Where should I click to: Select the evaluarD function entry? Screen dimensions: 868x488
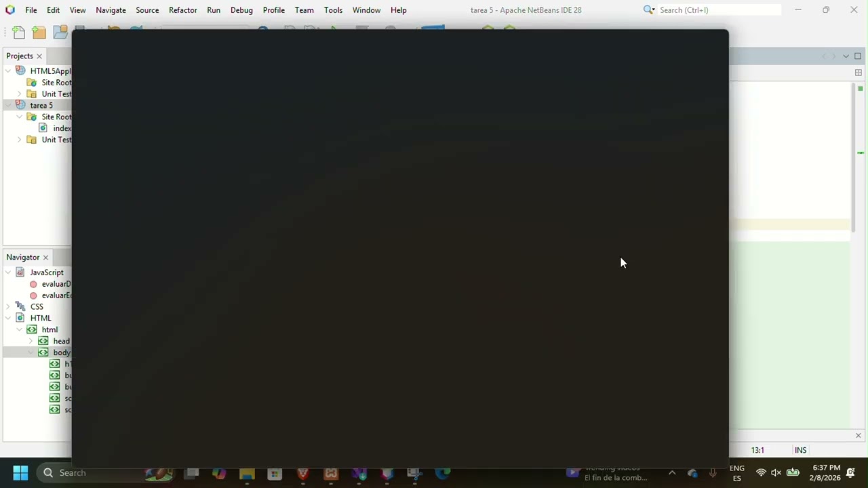56,284
